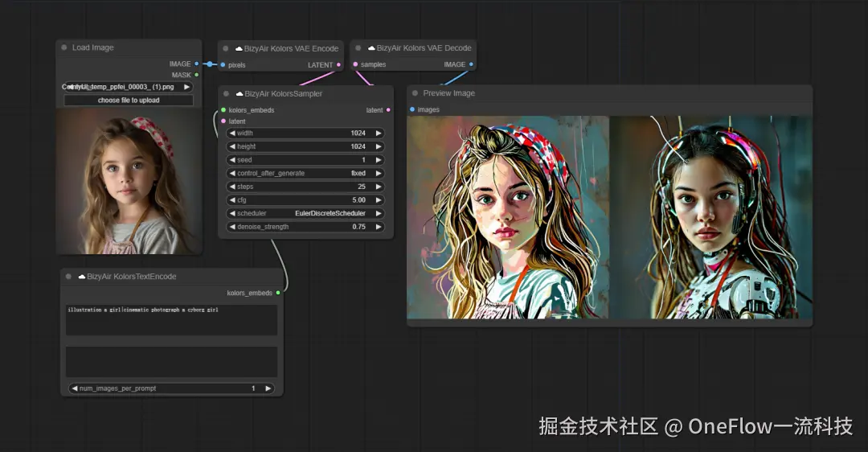The height and width of the screenshot is (452, 868).
Task: Increase cfg value with right arrow
Action: click(x=379, y=200)
